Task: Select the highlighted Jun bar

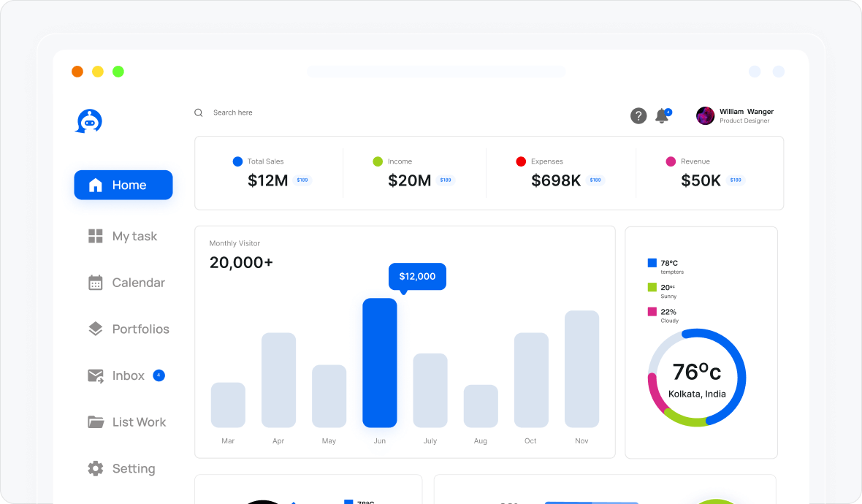Action: click(x=380, y=362)
